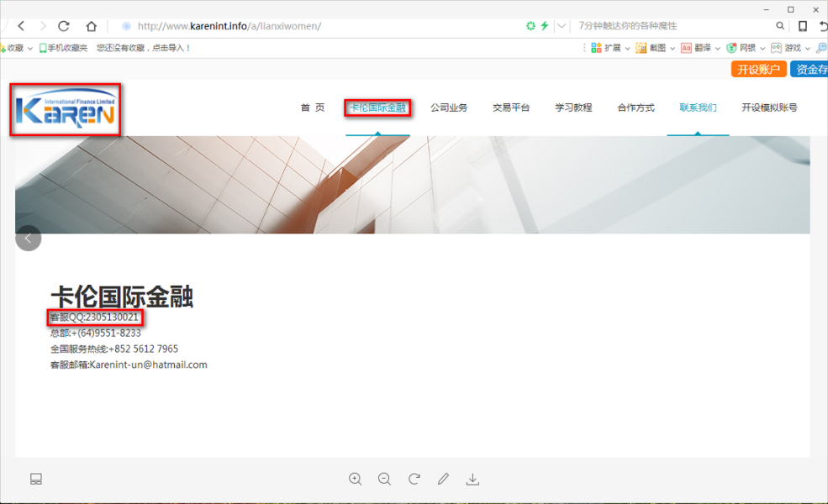This screenshot has height=504, width=828.
Task: Open the 开设模拟账号 navigation link
Action: point(769,108)
